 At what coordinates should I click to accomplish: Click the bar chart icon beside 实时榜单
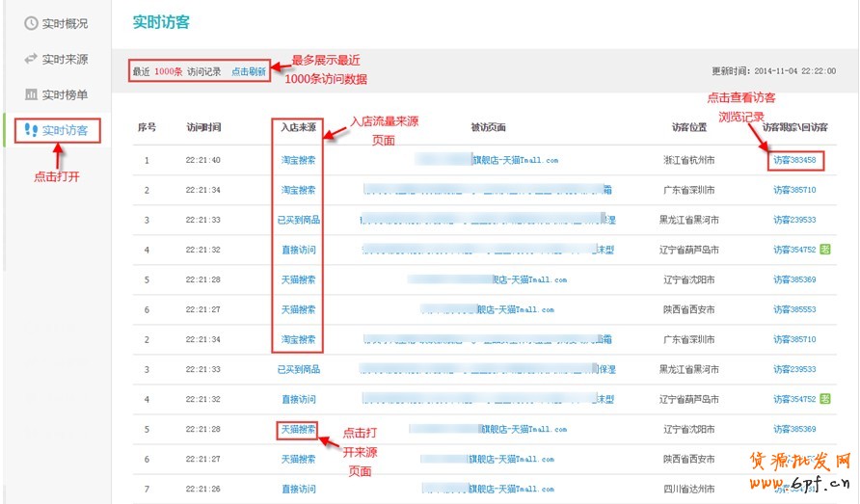coord(31,94)
